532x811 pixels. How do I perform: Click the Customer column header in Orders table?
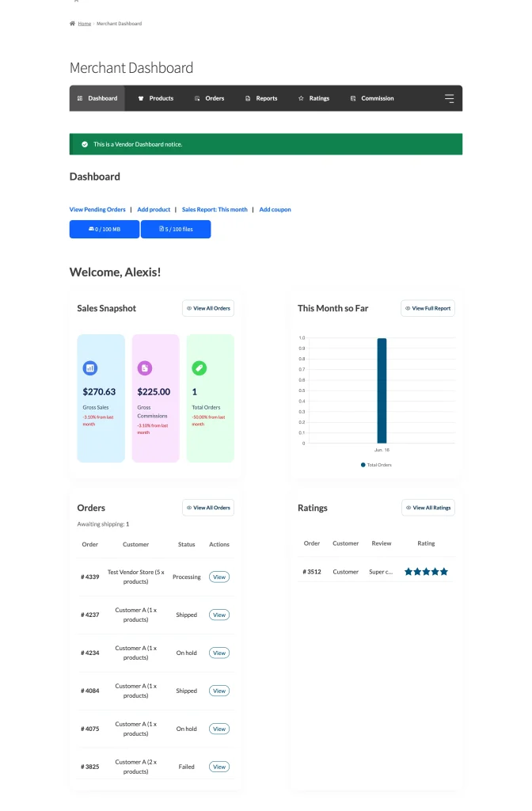pos(136,545)
